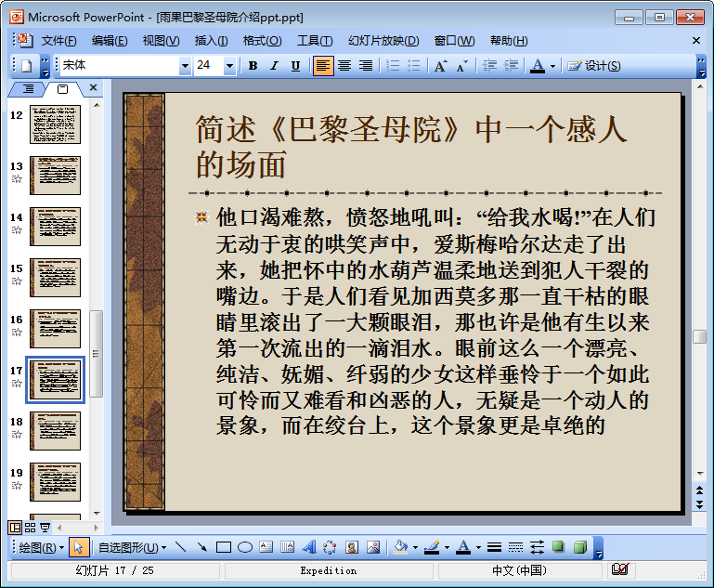Toggle underline formatting
This screenshot has width=714, height=588.
tap(295, 65)
